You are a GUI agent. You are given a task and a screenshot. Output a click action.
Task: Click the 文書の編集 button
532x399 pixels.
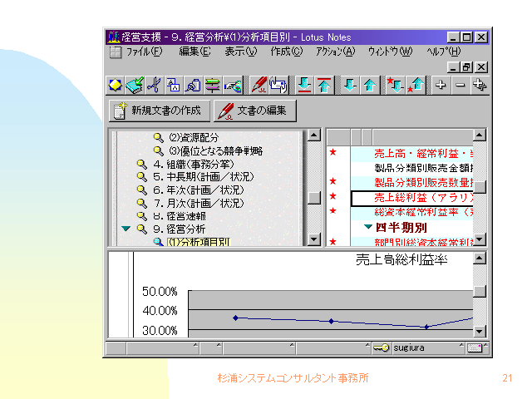pos(254,111)
